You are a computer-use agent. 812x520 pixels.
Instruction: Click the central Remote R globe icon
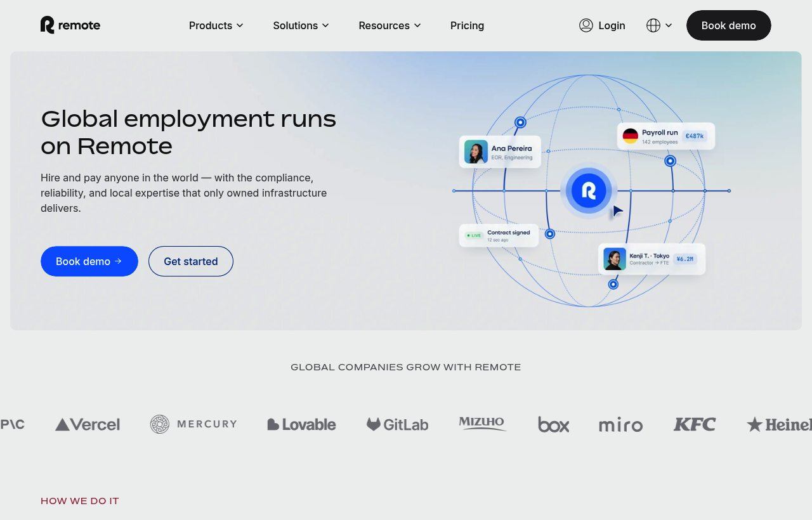(589, 190)
